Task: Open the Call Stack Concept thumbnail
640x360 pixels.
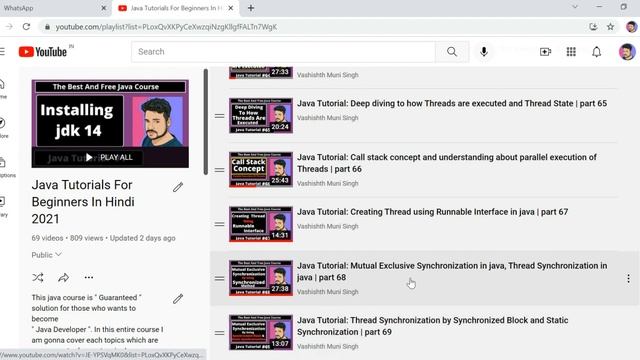Action: coord(261,169)
